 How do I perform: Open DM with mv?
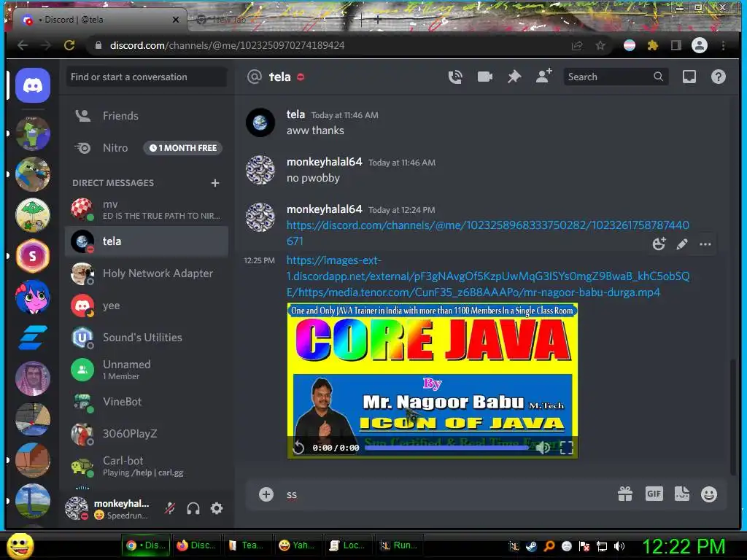(147, 209)
